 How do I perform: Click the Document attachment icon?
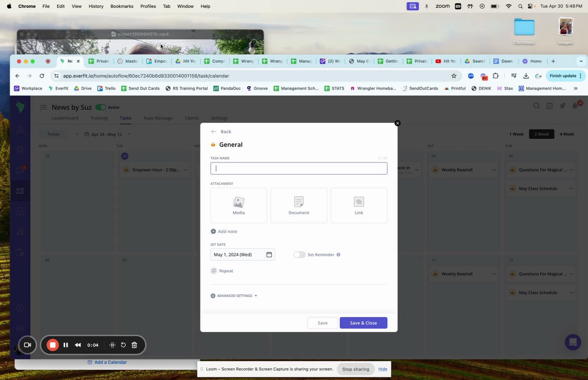tap(299, 202)
